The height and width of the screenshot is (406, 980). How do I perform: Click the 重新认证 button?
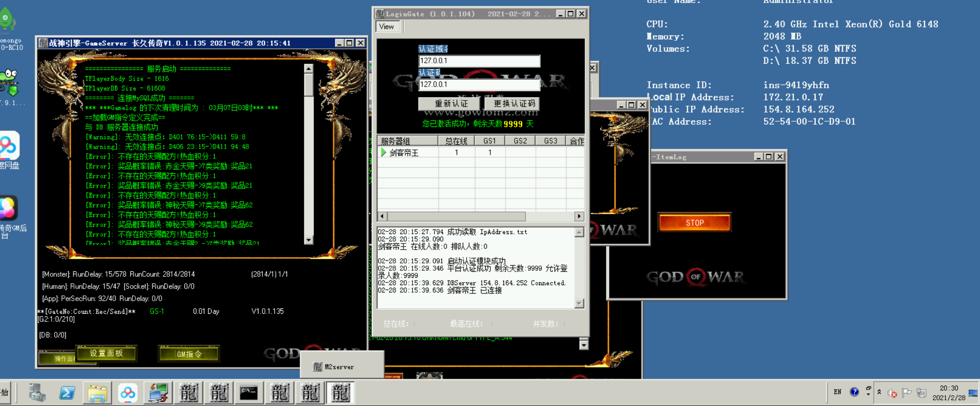point(449,104)
